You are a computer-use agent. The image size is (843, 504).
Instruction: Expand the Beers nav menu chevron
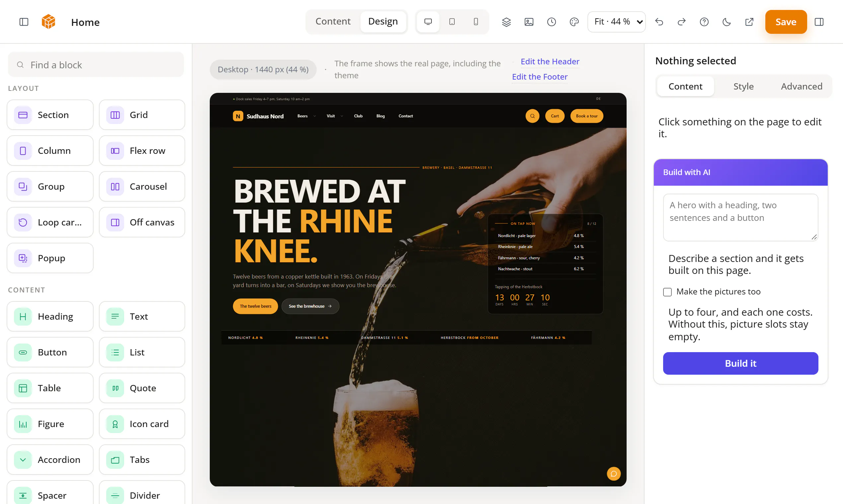click(x=314, y=116)
